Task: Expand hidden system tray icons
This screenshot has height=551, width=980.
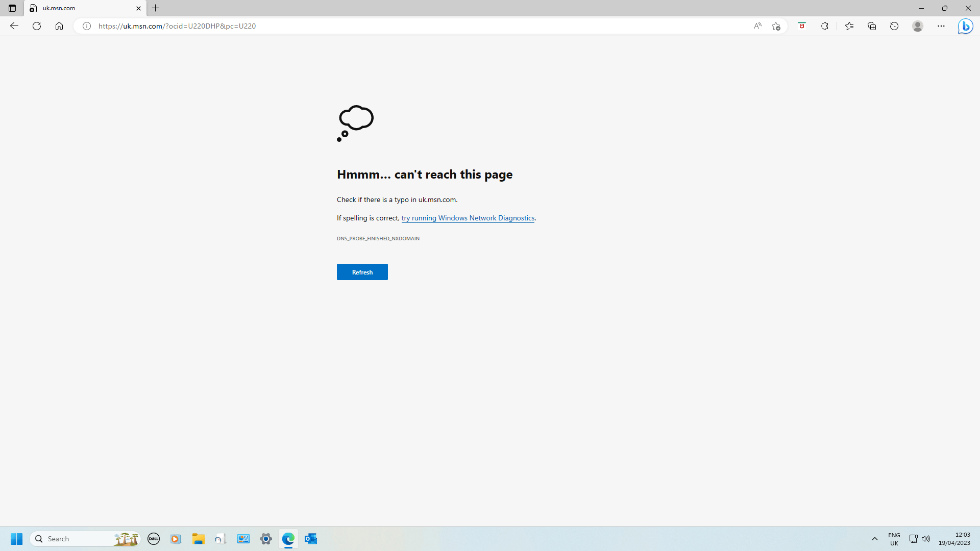Action: [x=875, y=539]
